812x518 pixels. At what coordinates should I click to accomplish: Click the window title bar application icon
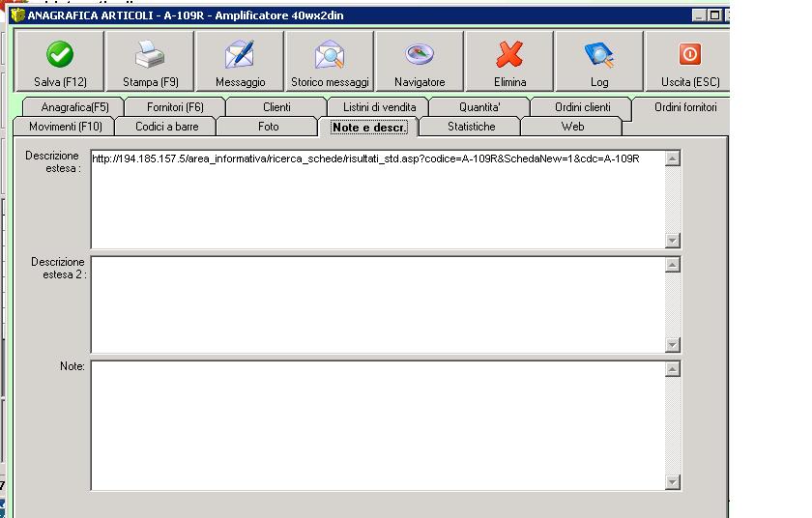tap(18, 15)
